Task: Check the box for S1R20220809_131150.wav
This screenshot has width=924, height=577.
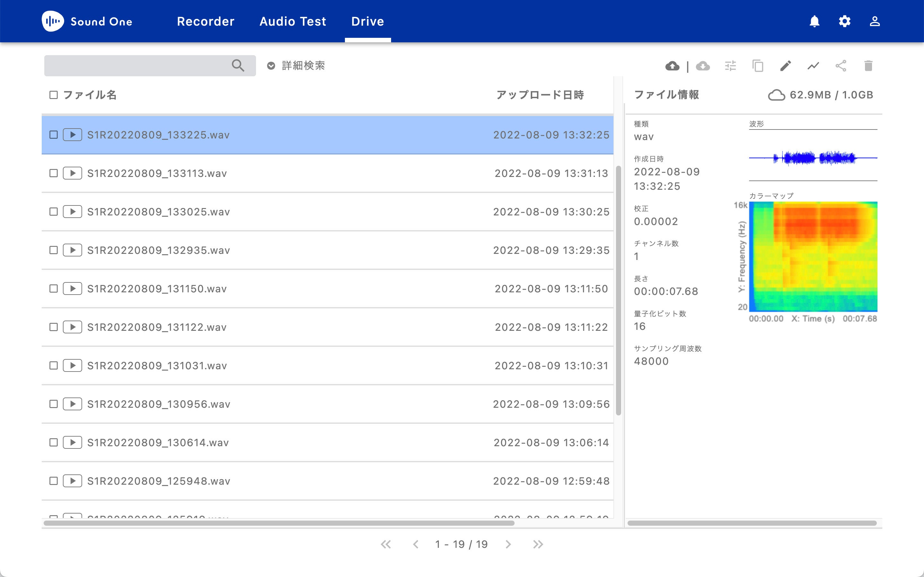Action: pyautogui.click(x=54, y=288)
